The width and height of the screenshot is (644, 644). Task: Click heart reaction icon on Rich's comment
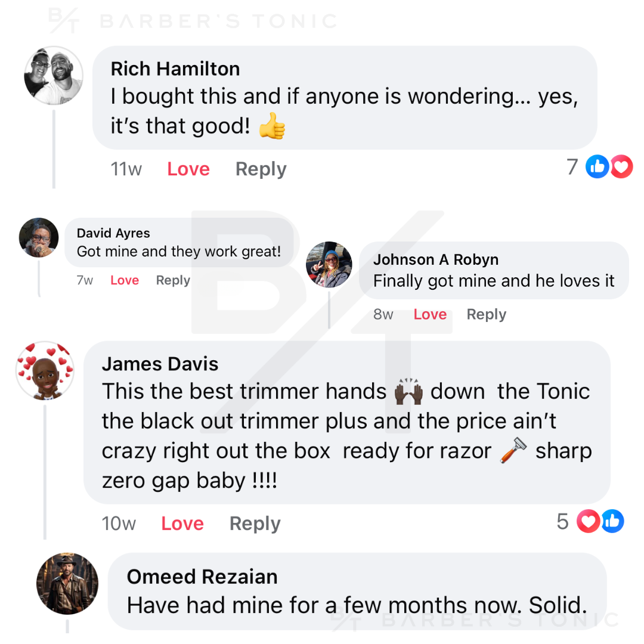click(621, 167)
